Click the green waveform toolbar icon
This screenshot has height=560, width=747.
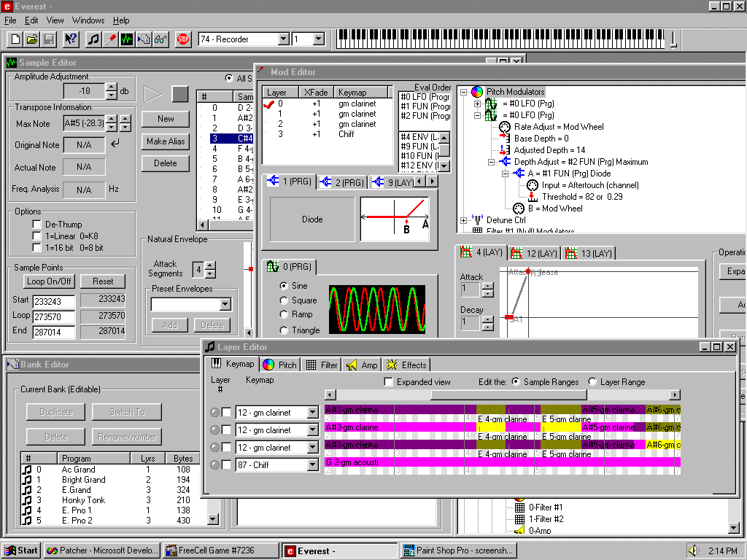click(x=126, y=39)
